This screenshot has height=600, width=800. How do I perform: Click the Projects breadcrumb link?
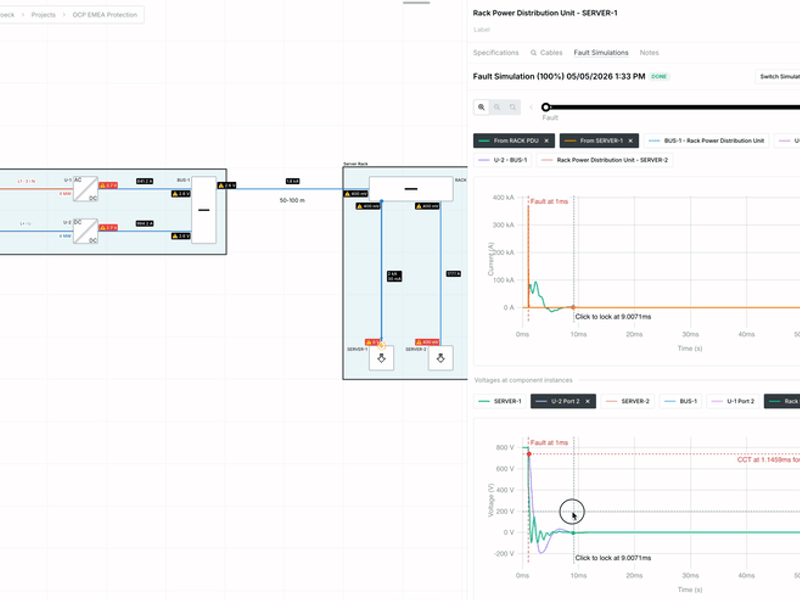click(43, 15)
